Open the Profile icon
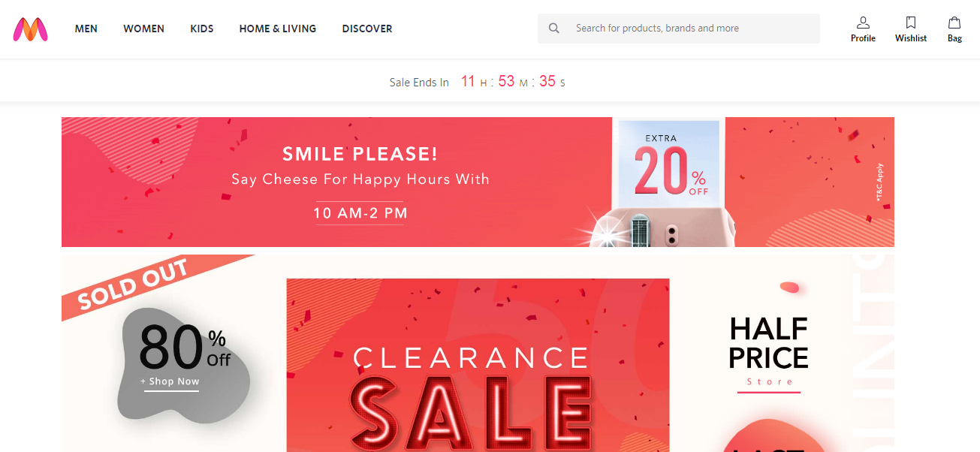Screen dimensions: 980x452 863,23
